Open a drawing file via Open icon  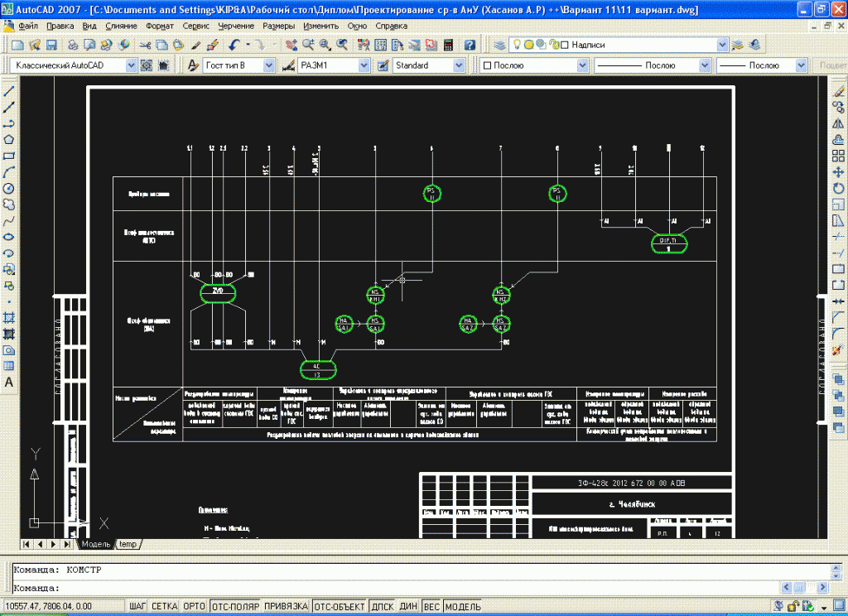click(x=35, y=46)
